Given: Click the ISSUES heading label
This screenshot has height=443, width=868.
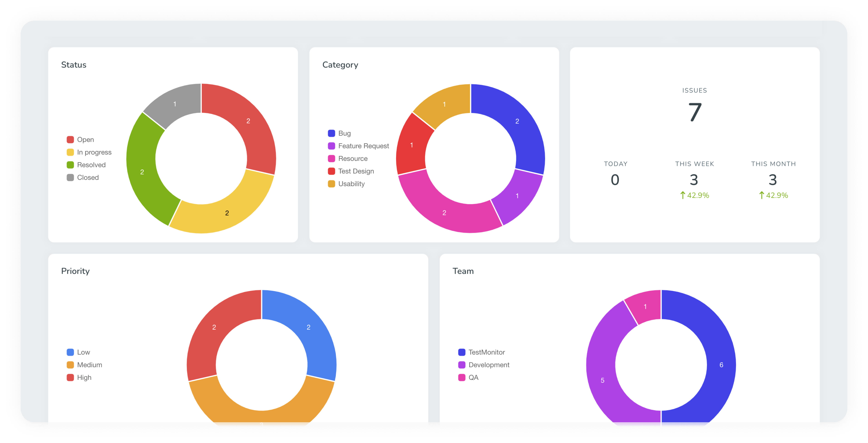Looking at the screenshot, I should pos(695,90).
